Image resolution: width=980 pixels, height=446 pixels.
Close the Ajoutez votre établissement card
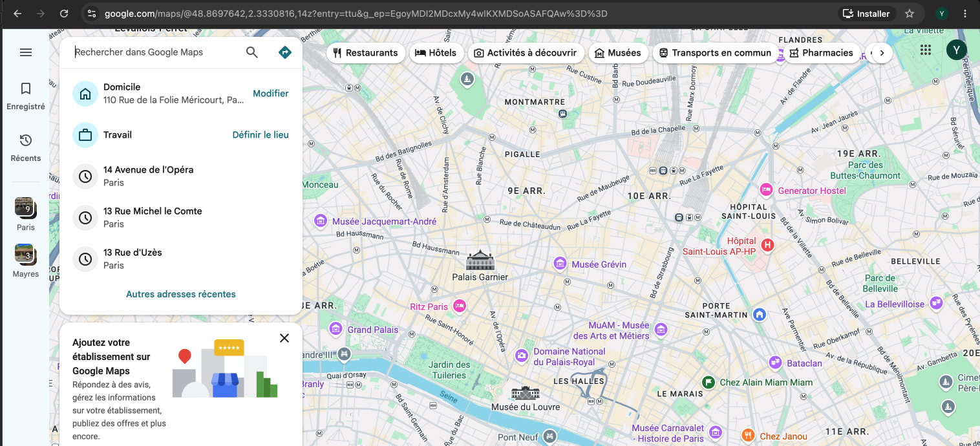click(284, 338)
